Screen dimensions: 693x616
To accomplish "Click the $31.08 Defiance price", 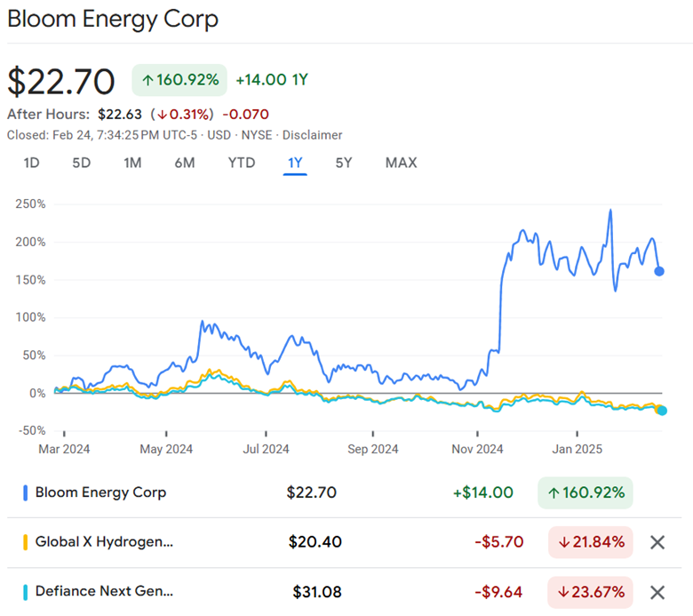I will click(317, 592).
